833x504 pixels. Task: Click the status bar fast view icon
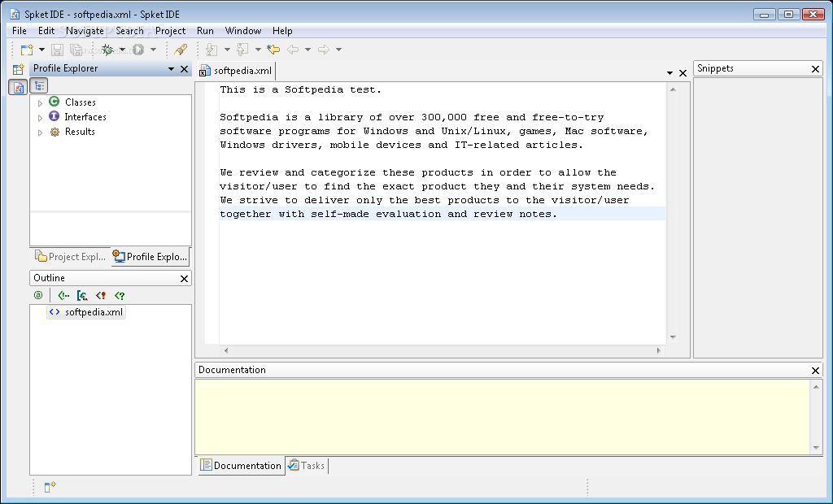coord(50,486)
